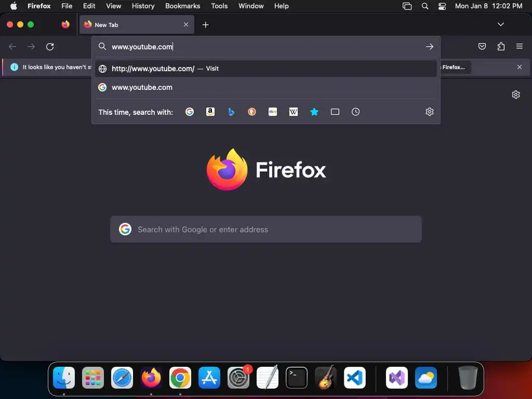The width and height of the screenshot is (532, 399).
Task: Open Finder from the Dock
Action: (64, 378)
